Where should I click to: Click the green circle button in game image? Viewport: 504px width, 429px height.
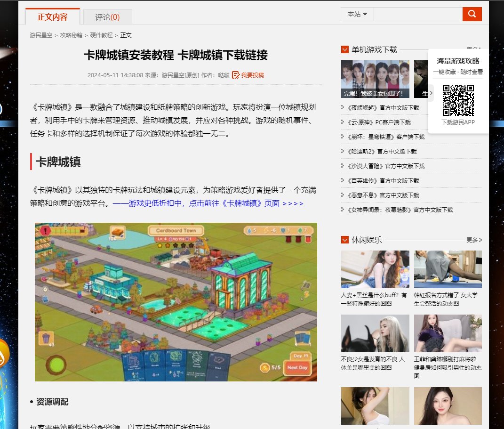coord(56,364)
